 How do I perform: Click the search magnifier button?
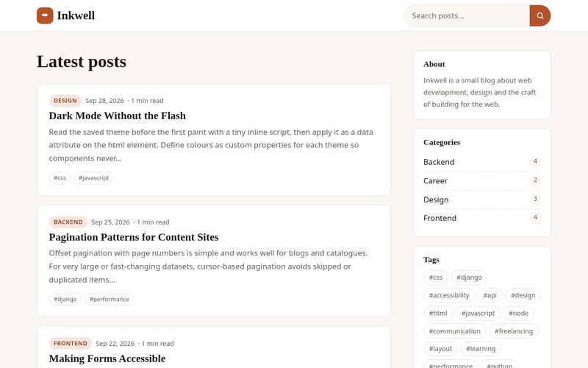coord(540,15)
